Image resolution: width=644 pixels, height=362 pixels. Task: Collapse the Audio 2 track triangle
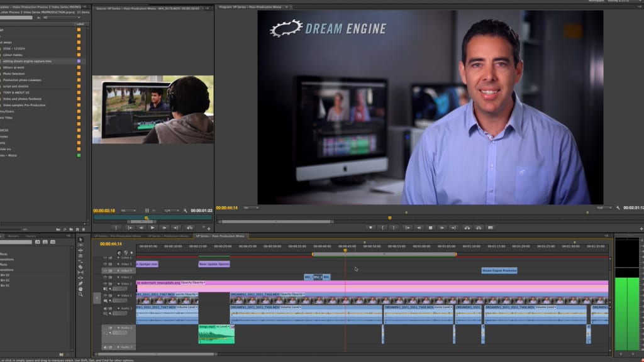[x=119, y=328]
